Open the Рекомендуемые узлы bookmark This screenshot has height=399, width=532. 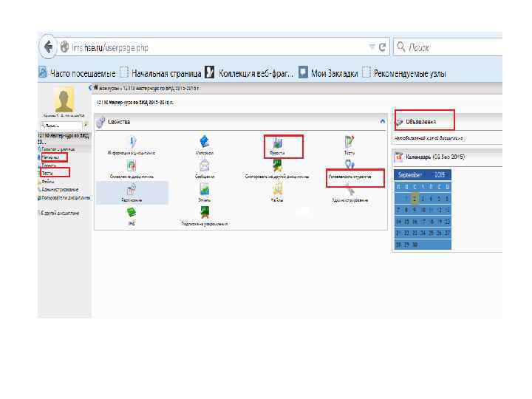[404, 72]
